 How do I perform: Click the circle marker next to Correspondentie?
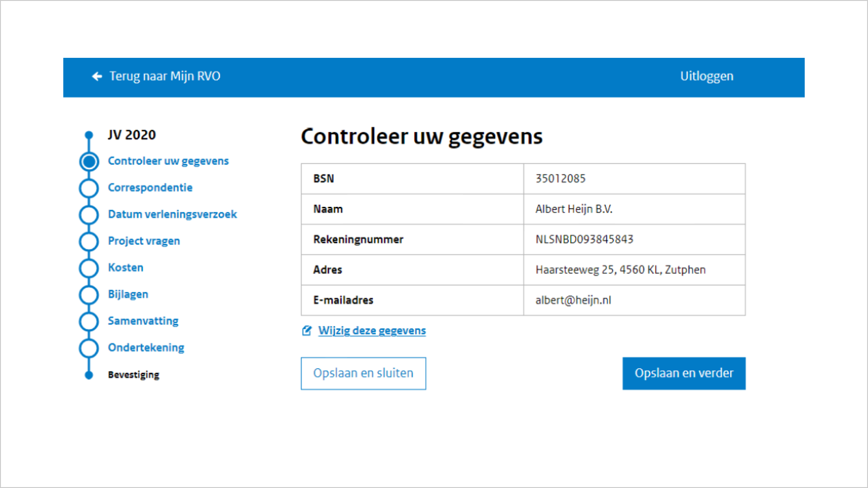pos(89,188)
